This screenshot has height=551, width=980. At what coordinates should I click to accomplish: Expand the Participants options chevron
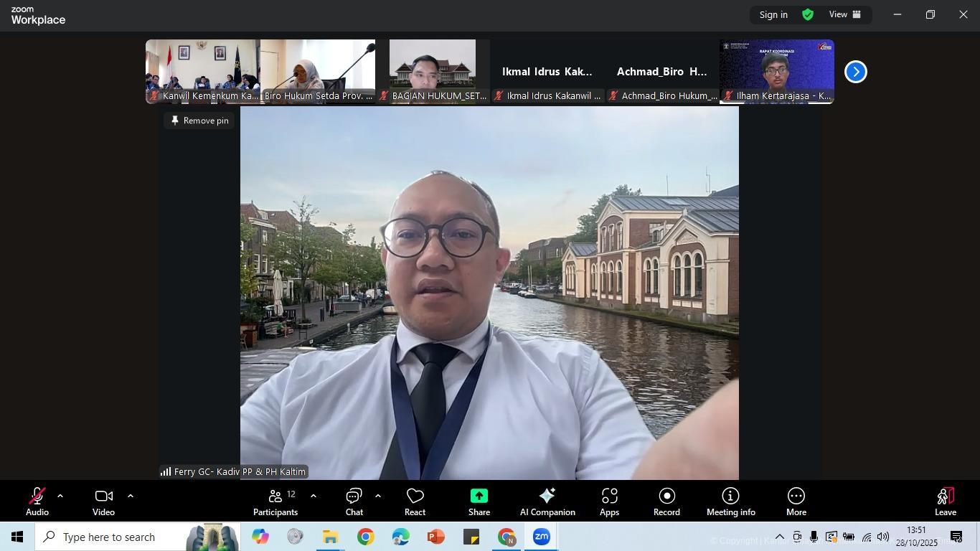313,496
